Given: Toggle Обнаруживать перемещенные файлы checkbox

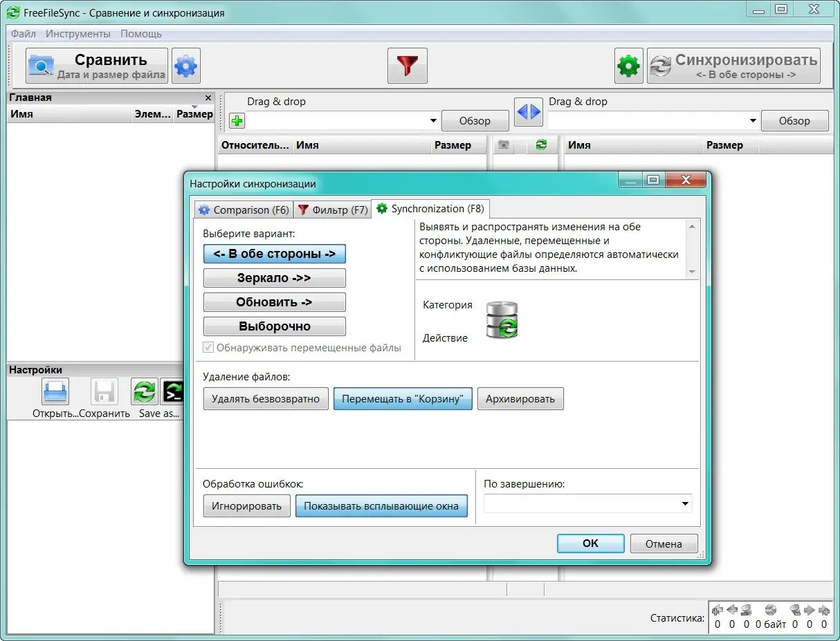Looking at the screenshot, I should [x=208, y=348].
